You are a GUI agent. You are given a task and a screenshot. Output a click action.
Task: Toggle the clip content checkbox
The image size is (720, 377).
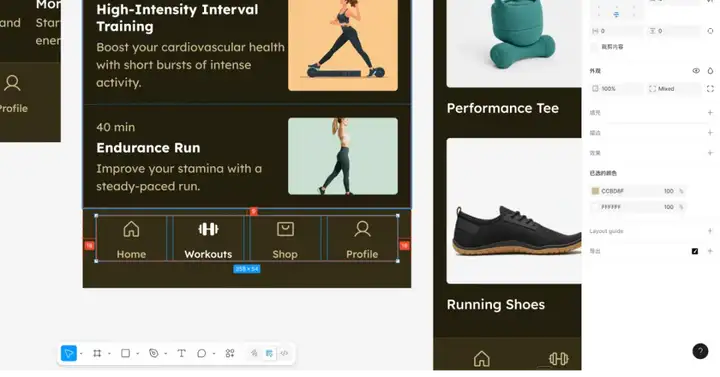pyautogui.click(x=595, y=47)
